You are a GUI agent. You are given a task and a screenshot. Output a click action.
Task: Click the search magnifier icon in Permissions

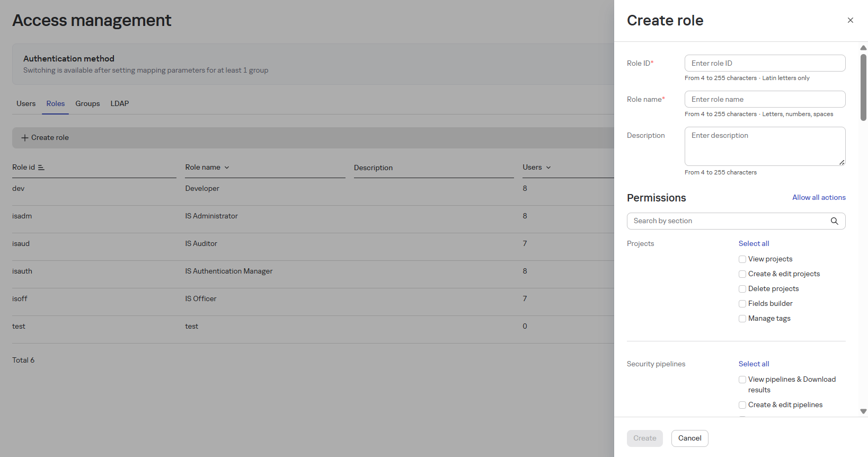click(834, 221)
